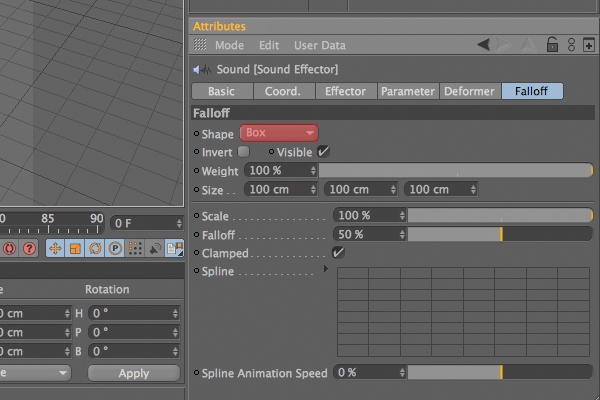Uncheck the Visible checkbox

point(323,152)
